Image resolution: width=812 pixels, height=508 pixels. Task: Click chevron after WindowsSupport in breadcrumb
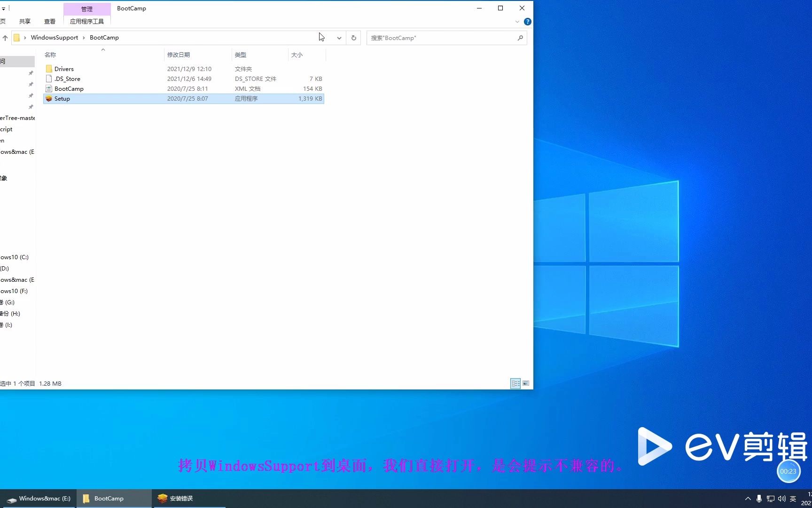(x=84, y=38)
